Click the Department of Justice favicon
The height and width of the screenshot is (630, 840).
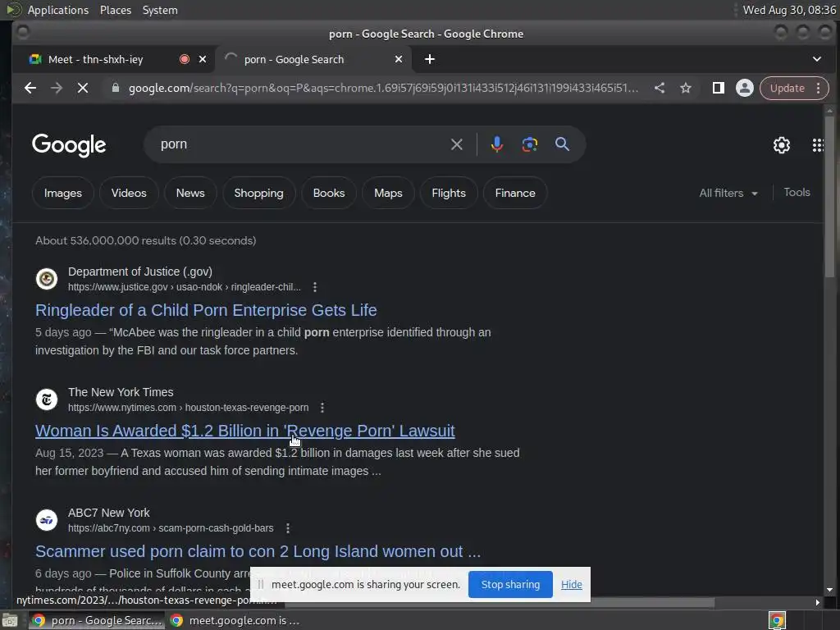pos(47,279)
